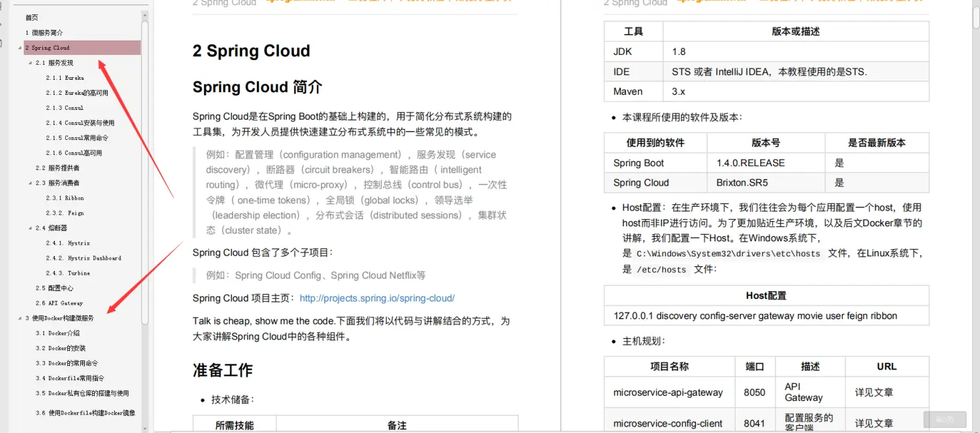Screen dimensions: 980x433
Task: Open '3.2 Docker的安装' outline entry
Action: (61, 349)
